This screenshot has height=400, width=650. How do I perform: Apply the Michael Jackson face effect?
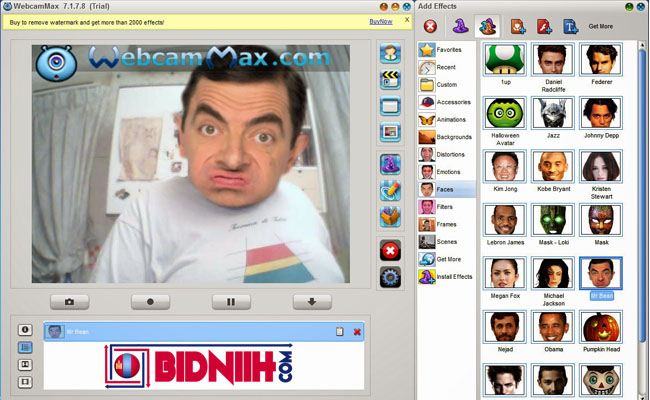(553, 273)
